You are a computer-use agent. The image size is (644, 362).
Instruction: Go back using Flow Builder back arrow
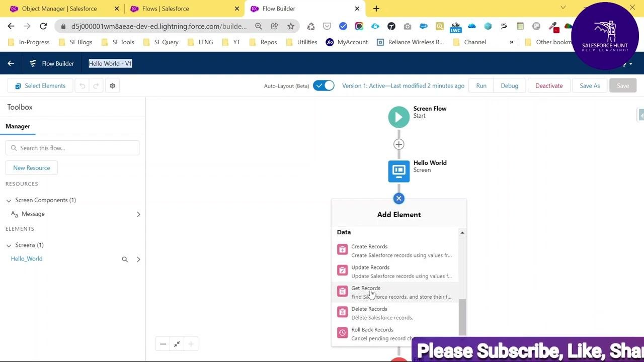[x=11, y=63]
